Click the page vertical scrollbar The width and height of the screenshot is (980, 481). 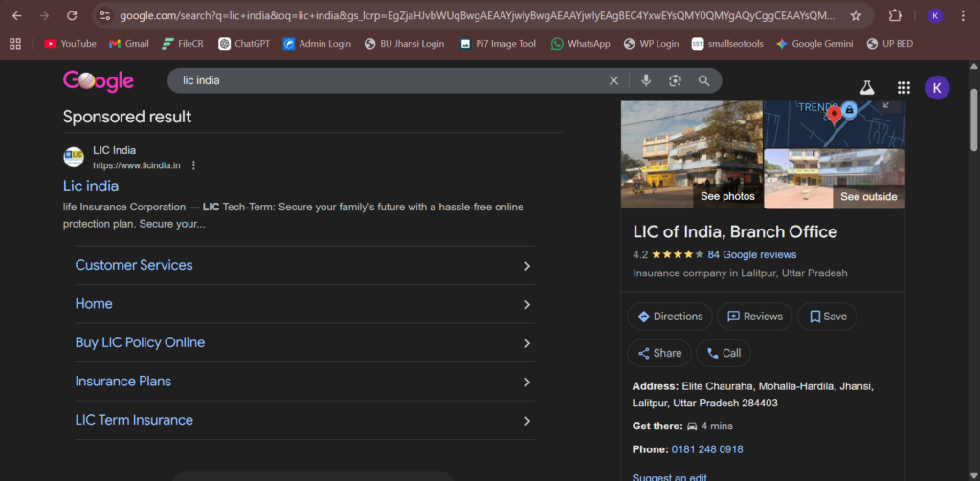point(973,120)
